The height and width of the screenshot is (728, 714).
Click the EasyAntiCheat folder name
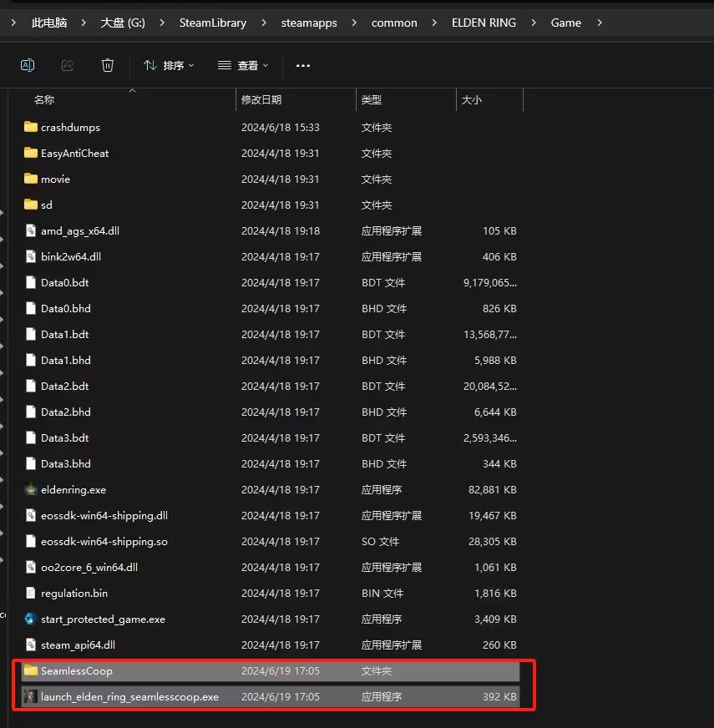point(75,154)
